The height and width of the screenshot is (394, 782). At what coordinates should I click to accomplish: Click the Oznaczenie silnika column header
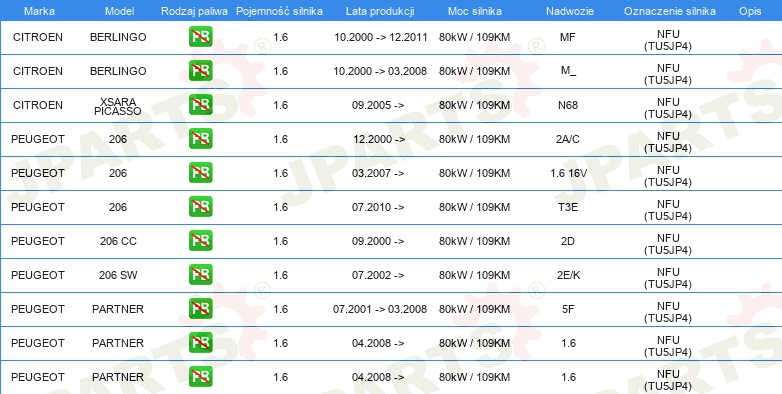[x=670, y=11]
